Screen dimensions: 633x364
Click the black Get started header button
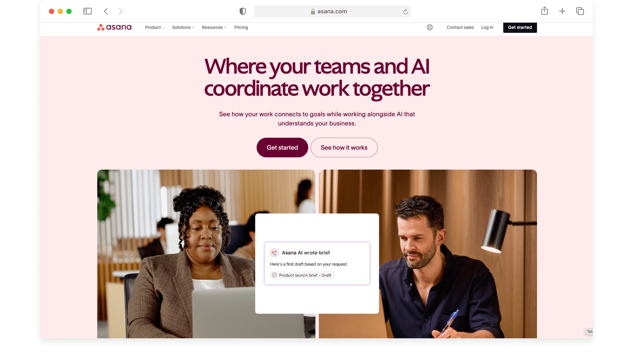520,27
